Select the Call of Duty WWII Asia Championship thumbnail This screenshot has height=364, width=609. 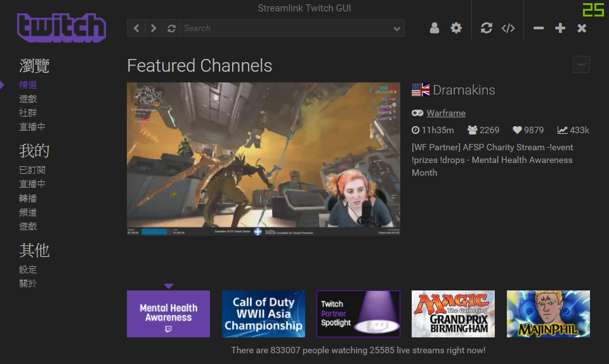[263, 314]
